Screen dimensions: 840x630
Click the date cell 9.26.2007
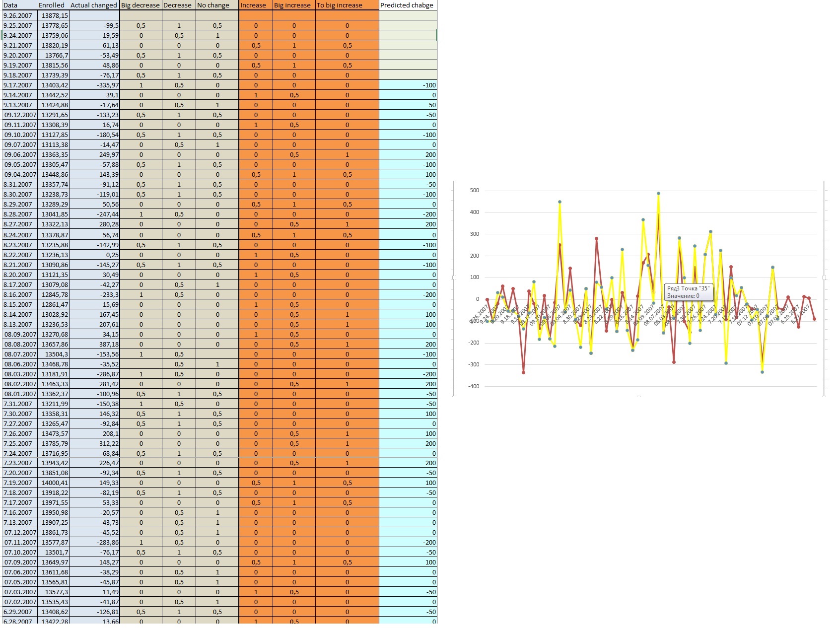[19, 15]
